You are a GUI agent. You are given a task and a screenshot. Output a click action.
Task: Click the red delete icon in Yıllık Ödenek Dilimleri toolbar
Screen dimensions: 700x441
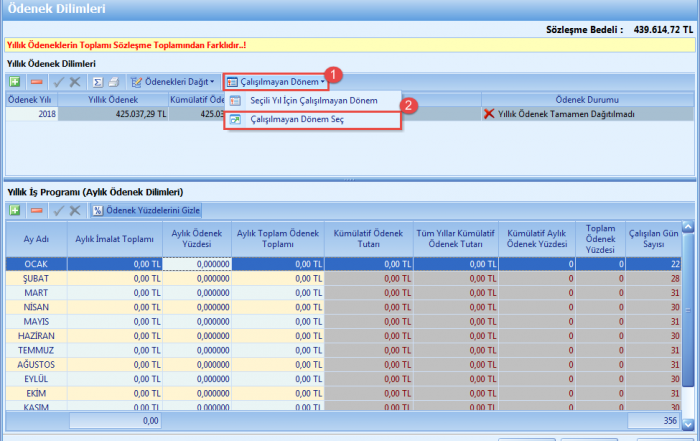36,81
